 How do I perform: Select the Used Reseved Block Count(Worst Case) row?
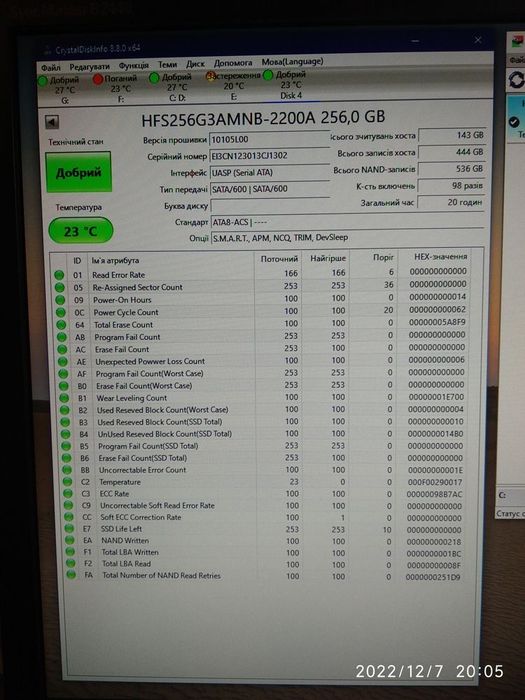(261, 409)
